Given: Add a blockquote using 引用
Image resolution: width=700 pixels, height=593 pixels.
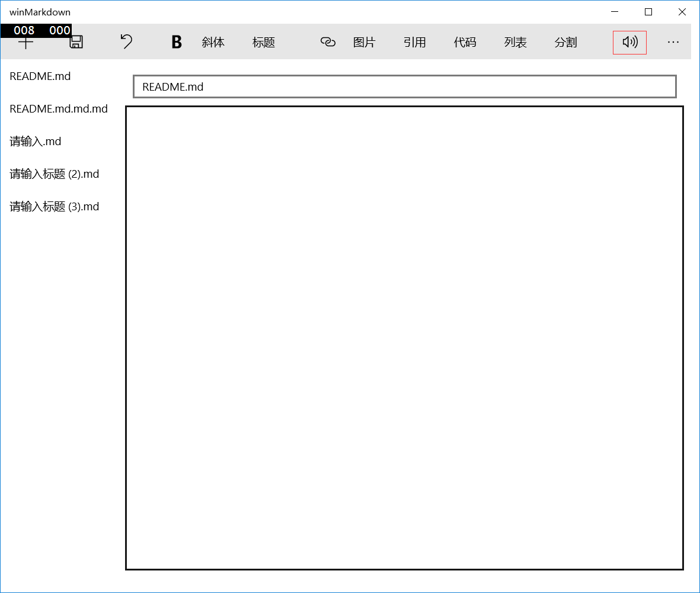Looking at the screenshot, I should (415, 43).
